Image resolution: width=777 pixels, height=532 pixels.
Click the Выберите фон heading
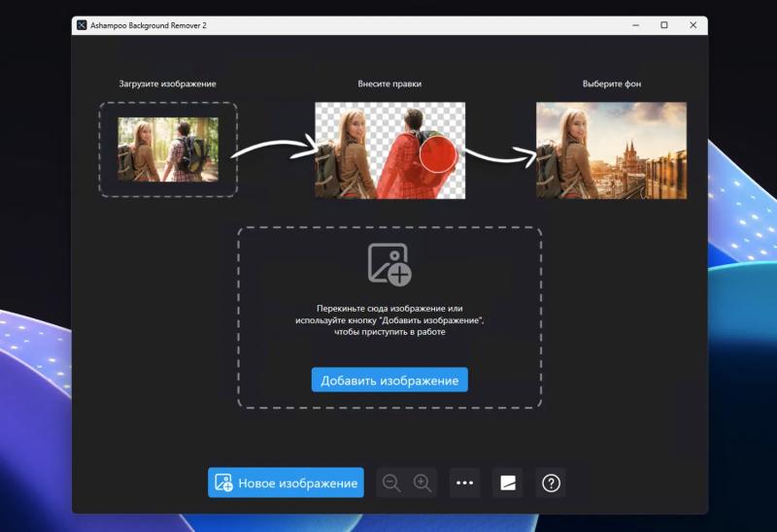(x=612, y=83)
